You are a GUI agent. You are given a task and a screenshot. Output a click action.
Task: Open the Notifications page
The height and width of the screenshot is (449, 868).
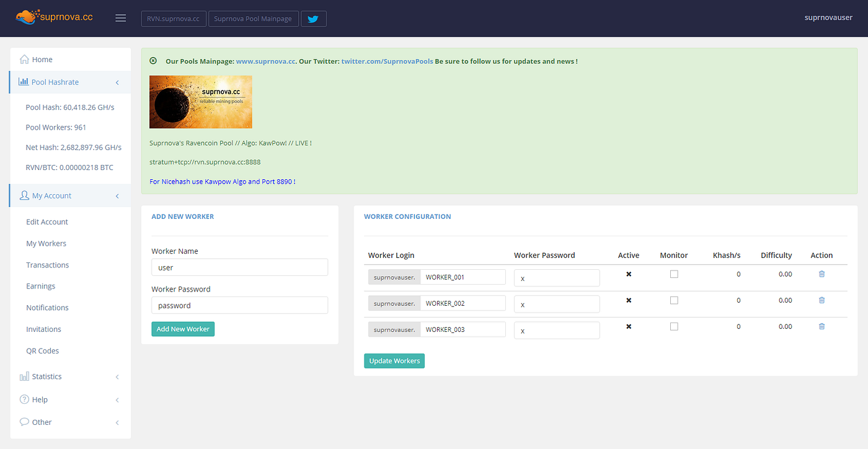coord(47,308)
